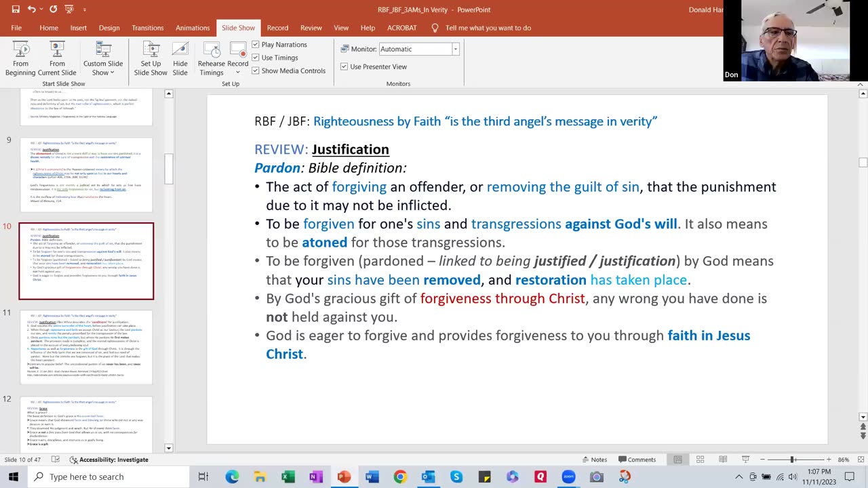The width and height of the screenshot is (868, 488).
Task: Open the Undo history dropdown arrow
Action: [42, 9]
